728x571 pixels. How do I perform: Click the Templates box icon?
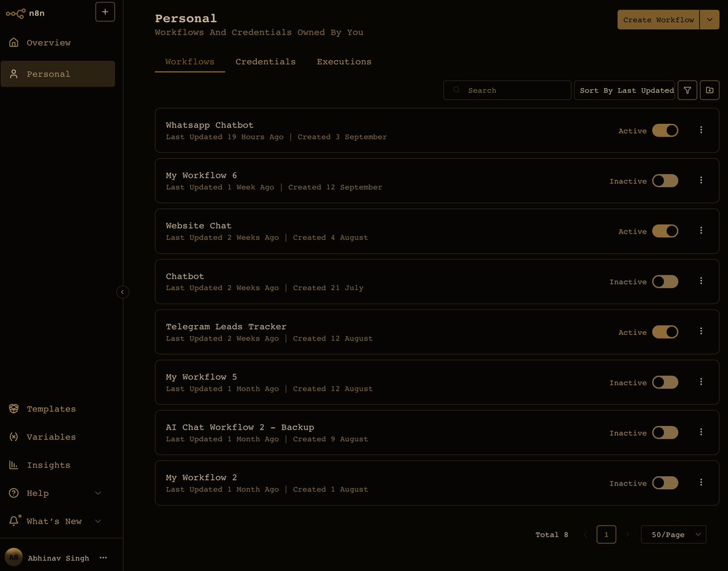(13, 409)
